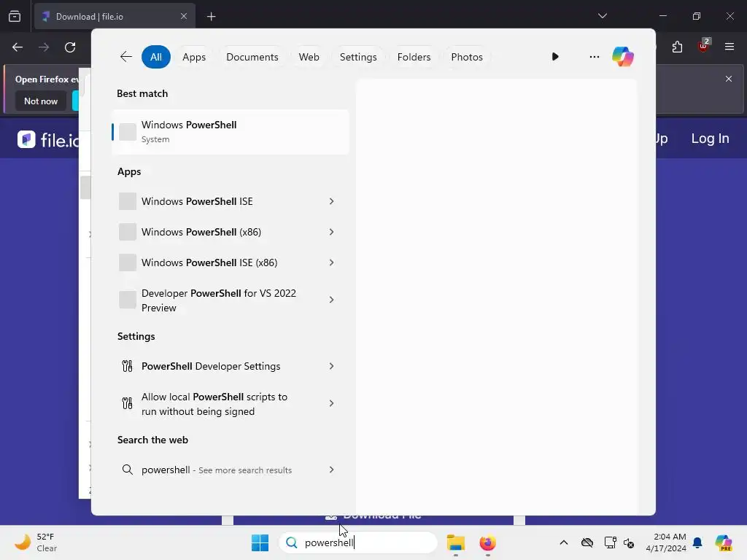Expand Allow local PowerShell scripts chevron
Image resolution: width=747 pixels, height=560 pixels.
[x=332, y=403]
